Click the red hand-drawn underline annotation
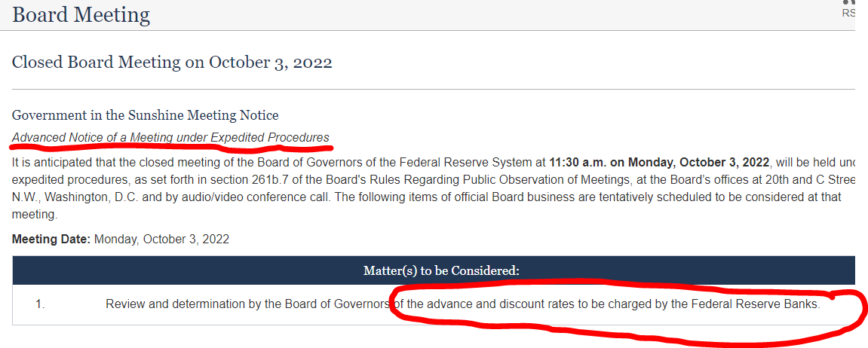The image size is (868, 348). 170,148
